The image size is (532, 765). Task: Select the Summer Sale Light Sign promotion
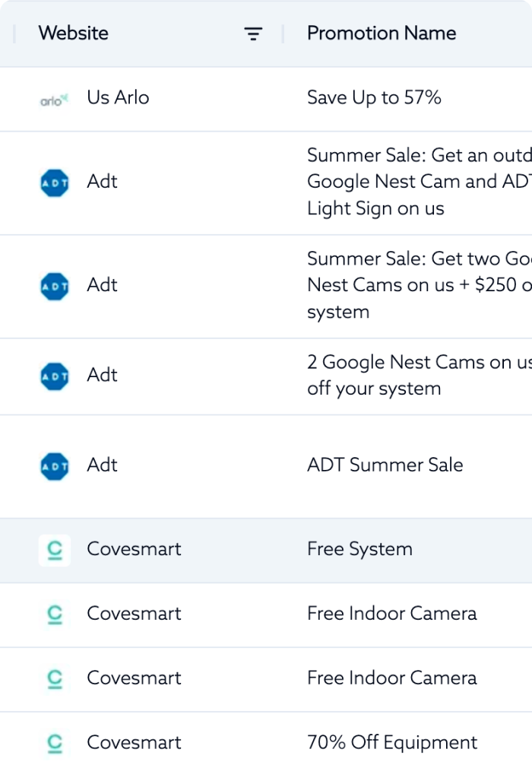pos(420,182)
